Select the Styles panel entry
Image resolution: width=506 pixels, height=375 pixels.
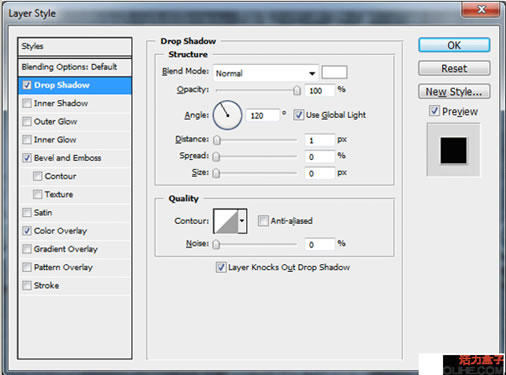click(75, 46)
